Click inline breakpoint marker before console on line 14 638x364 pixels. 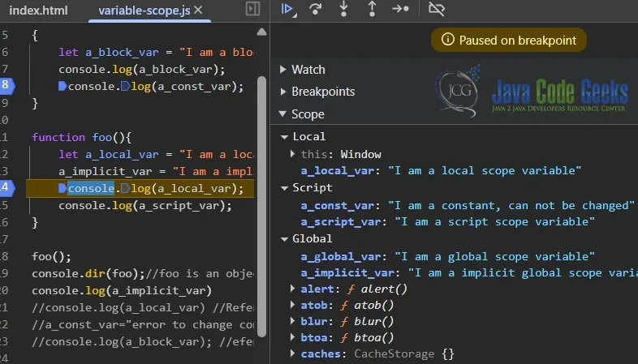click(x=63, y=188)
